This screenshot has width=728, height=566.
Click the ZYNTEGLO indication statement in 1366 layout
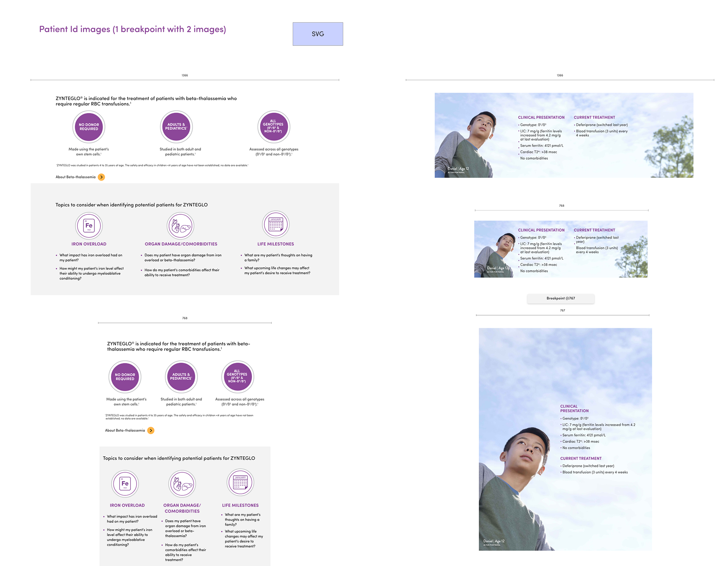146,101
